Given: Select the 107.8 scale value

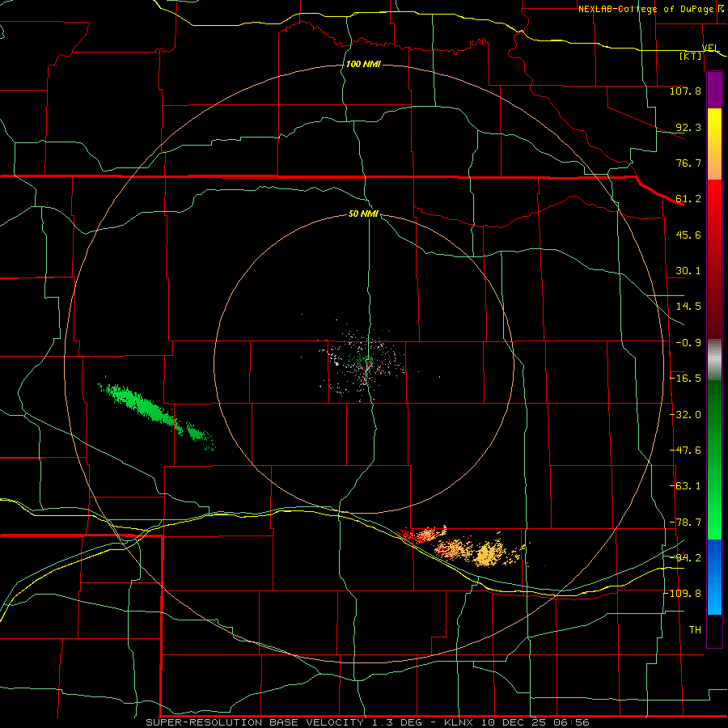Looking at the screenshot, I should pyautogui.click(x=685, y=91).
